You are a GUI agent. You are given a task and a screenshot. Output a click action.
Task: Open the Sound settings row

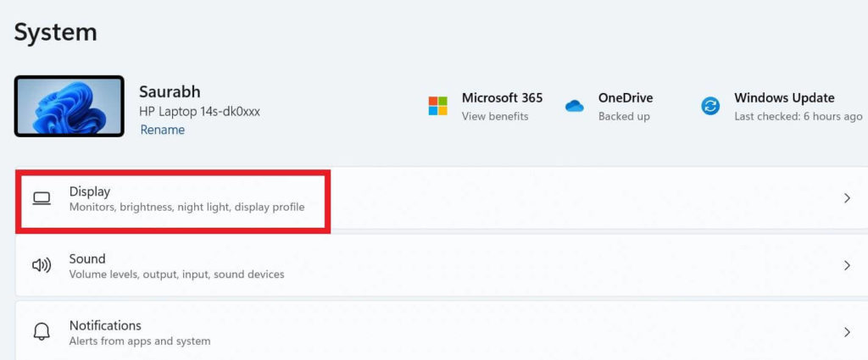[441, 265]
